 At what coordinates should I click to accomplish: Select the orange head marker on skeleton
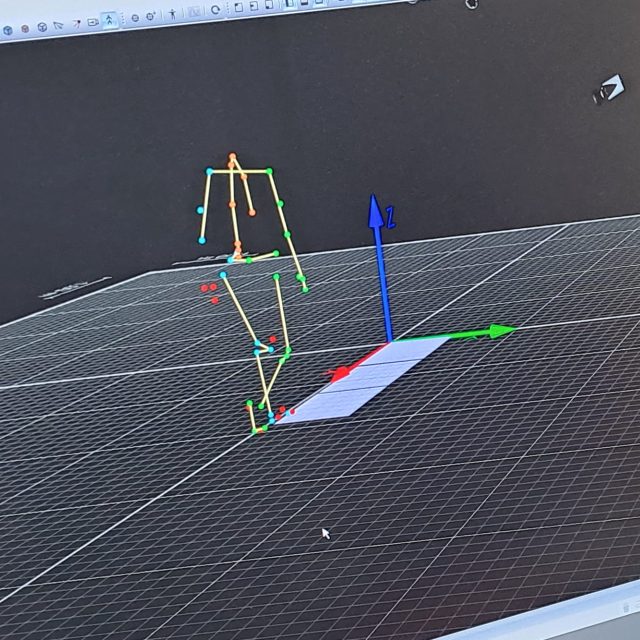232,158
